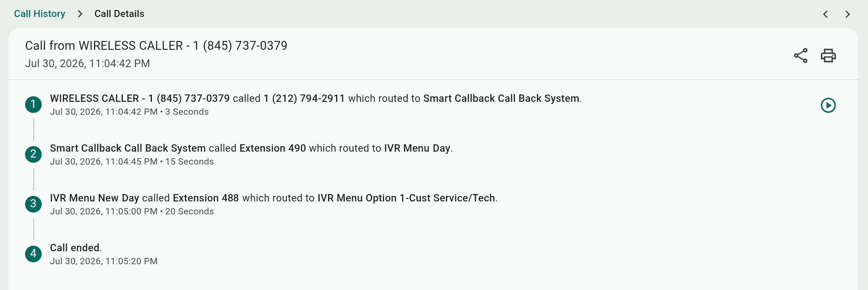Go to the previous call record
Screen dimensions: 868x290
(826, 14)
